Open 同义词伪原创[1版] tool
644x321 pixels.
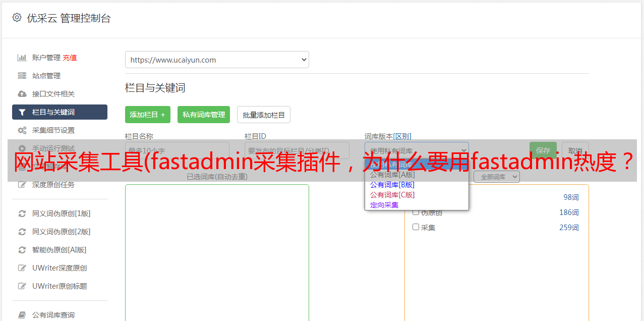tap(62, 213)
